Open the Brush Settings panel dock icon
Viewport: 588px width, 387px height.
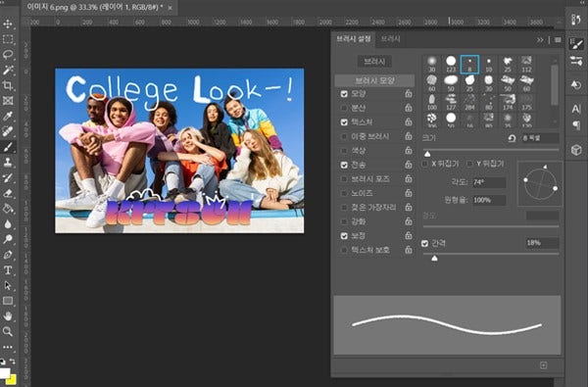(x=576, y=43)
